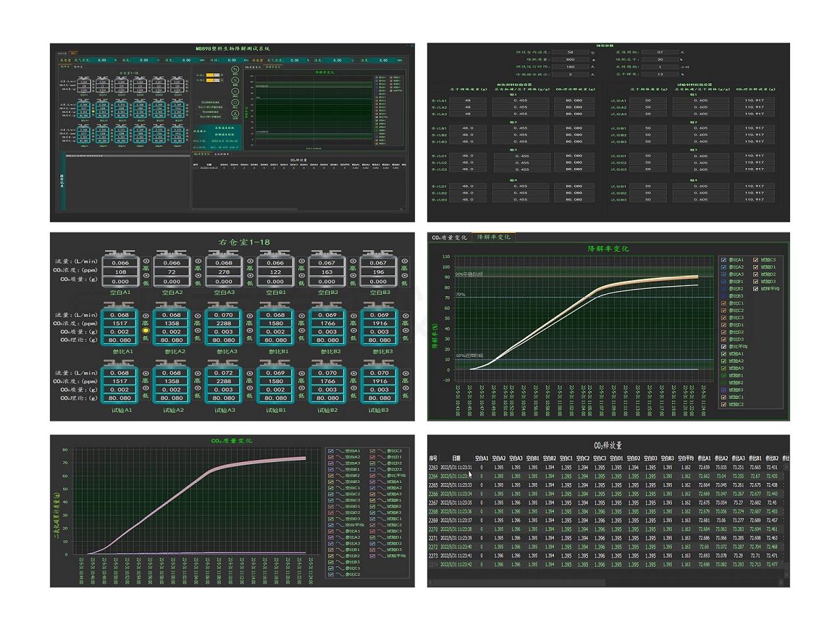Click the 试验B2 reactor vessel icon

click(x=327, y=385)
